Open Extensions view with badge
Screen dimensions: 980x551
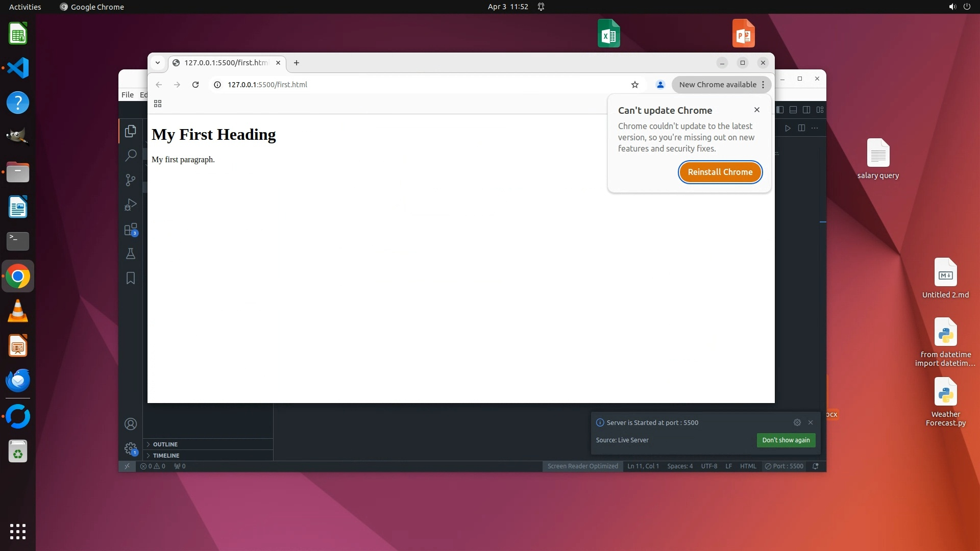pos(131,230)
